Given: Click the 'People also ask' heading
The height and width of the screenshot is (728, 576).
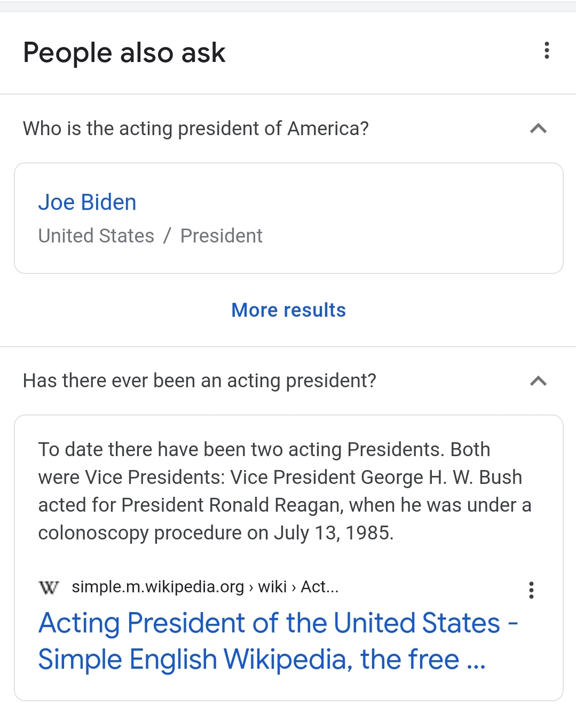Looking at the screenshot, I should [x=124, y=53].
